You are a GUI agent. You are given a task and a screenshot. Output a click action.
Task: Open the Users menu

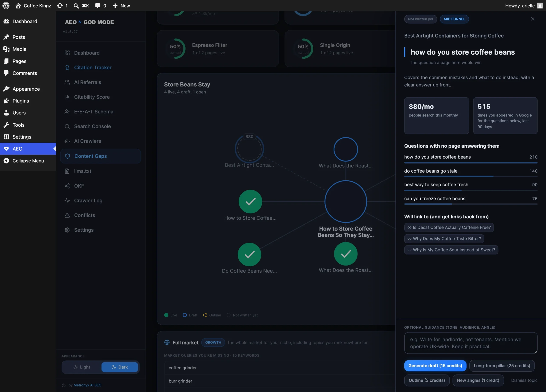(28, 113)
